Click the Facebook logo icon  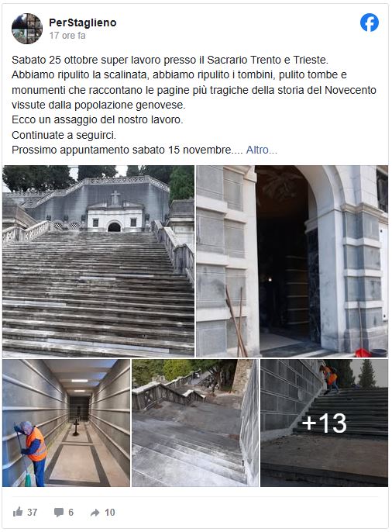tap(369, 22)
